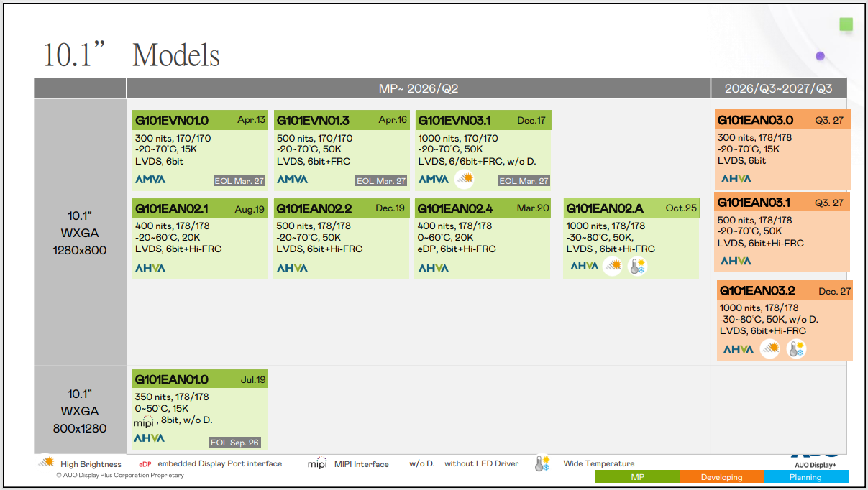The height and width of the screenshot is (490, 868).
Task: Select the wide temperature icon in G101EAN03.2
Action: 796,349
